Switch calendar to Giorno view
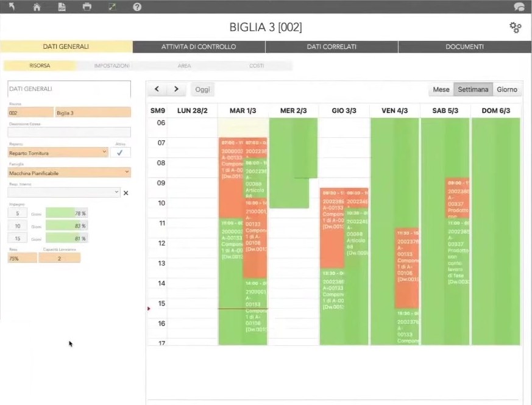532x405 pixels. tap(507, 89)
